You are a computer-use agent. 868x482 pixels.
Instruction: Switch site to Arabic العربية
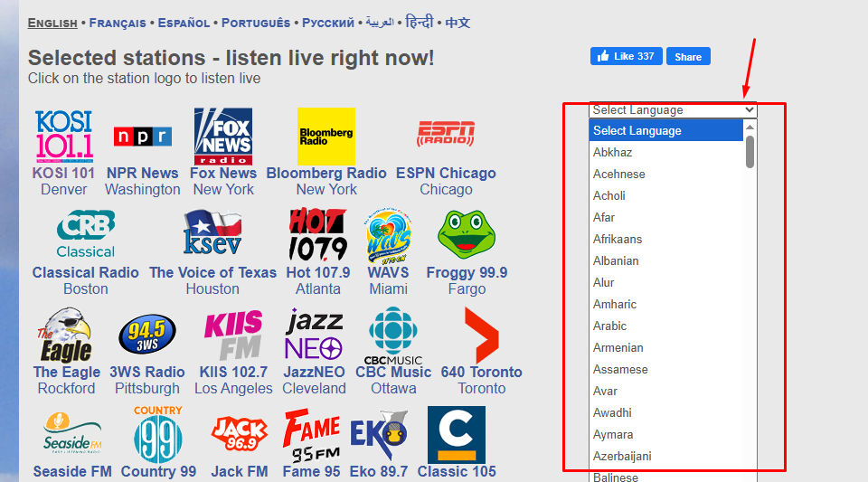380,23
